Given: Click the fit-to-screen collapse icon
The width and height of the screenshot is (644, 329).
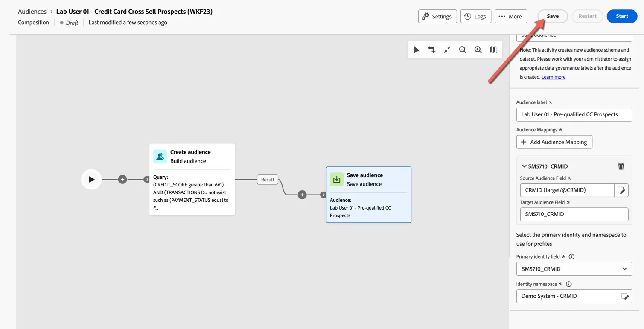Looking at the screenshot, I should coord(447,50).
